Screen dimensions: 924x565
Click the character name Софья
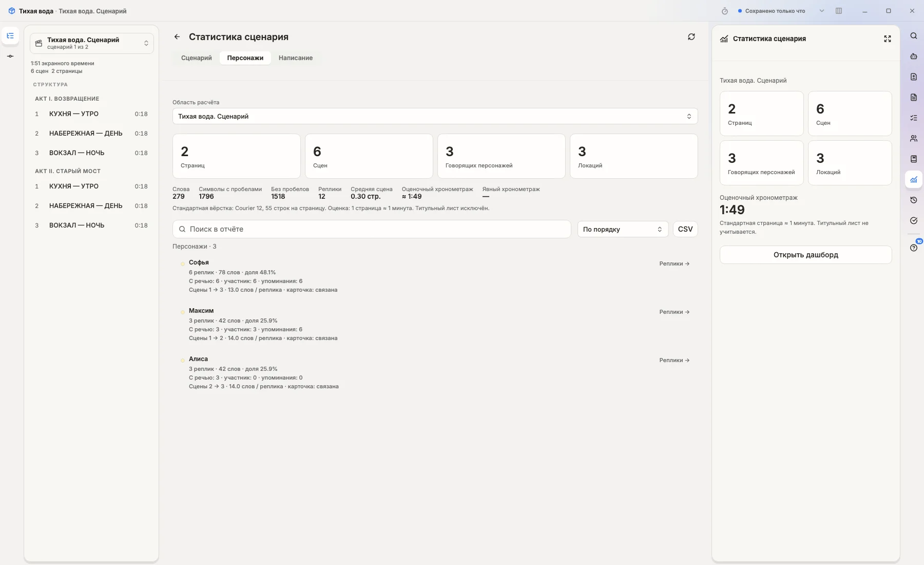click(x=199, y=262)
